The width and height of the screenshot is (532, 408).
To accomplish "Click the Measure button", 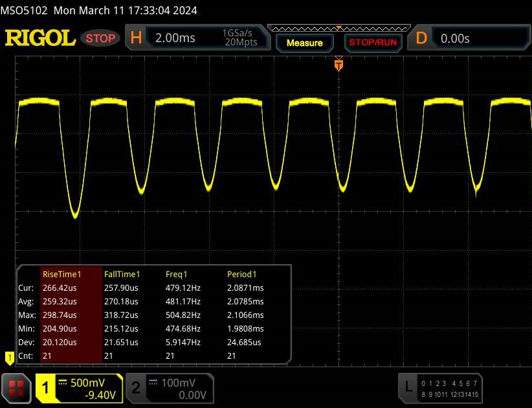I will pyautogui.click(x=304, y=43).
